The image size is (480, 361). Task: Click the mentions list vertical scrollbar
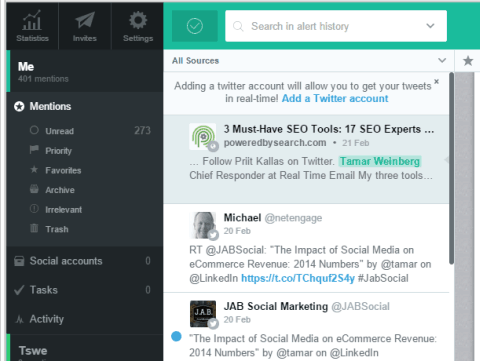451,168
